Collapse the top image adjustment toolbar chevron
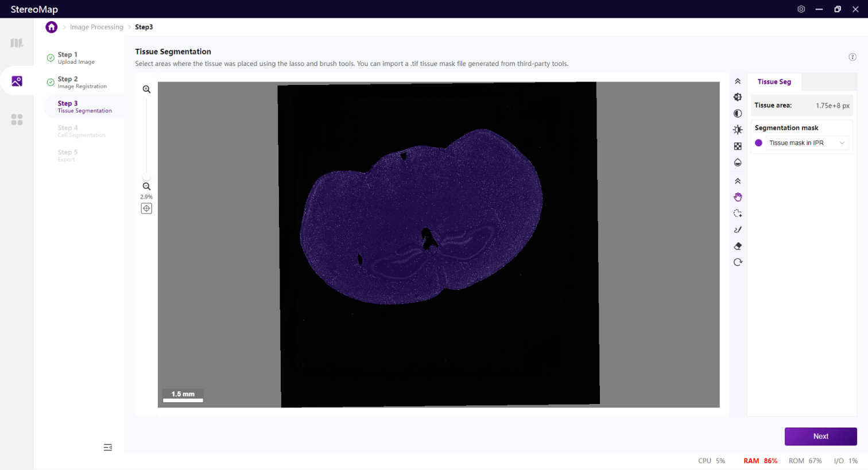This screenshot has height=470, width=868. [x=738, y=81]
